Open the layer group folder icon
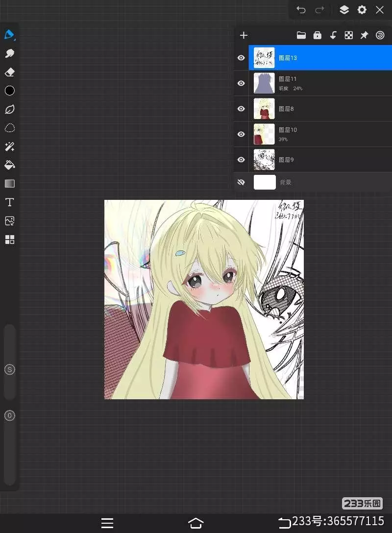392x533 pixels. click(301, 35)
